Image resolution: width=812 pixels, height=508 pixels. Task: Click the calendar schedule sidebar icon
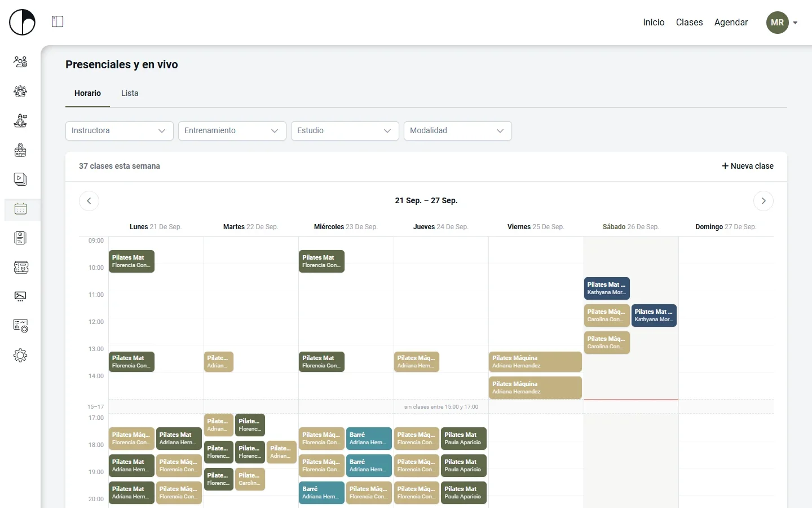[x=20, y=209]
